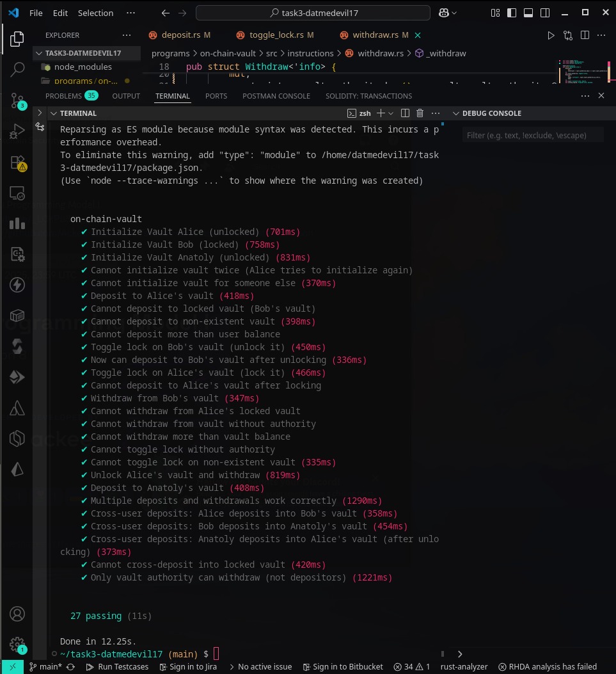This screenshot has height=674, width=616.
Task: Open the Source Control sidebar icon
Action: (17, 100)
